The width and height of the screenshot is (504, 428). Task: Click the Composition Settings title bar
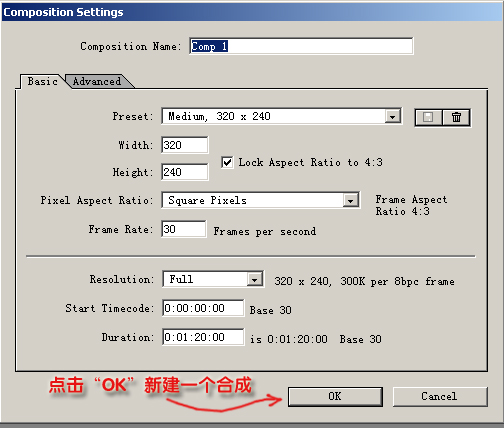click(252, 12)
